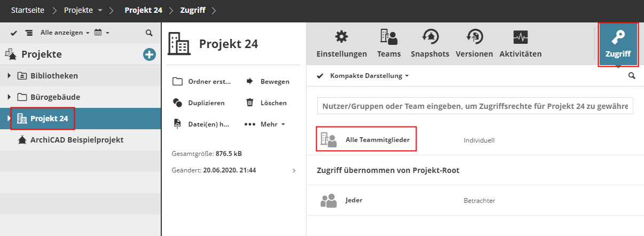Open the Versionen icon
Image resolution: width=644 pixels, height=236 pixels.
(x=474, y=37)
